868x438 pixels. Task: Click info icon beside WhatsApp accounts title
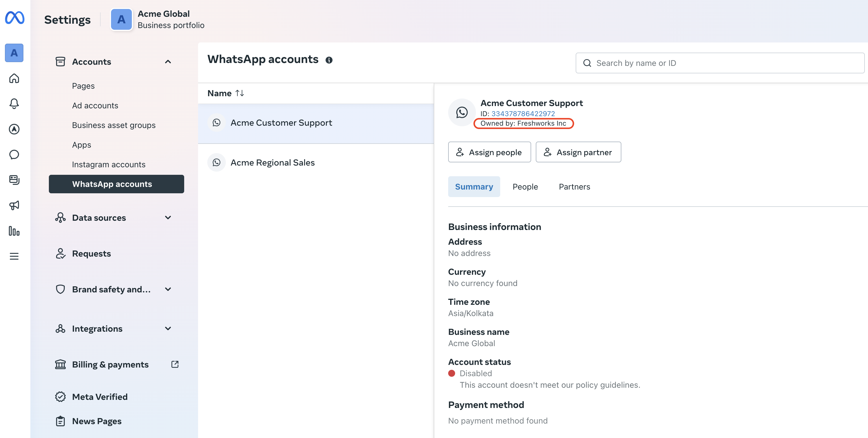click(329, 60)
